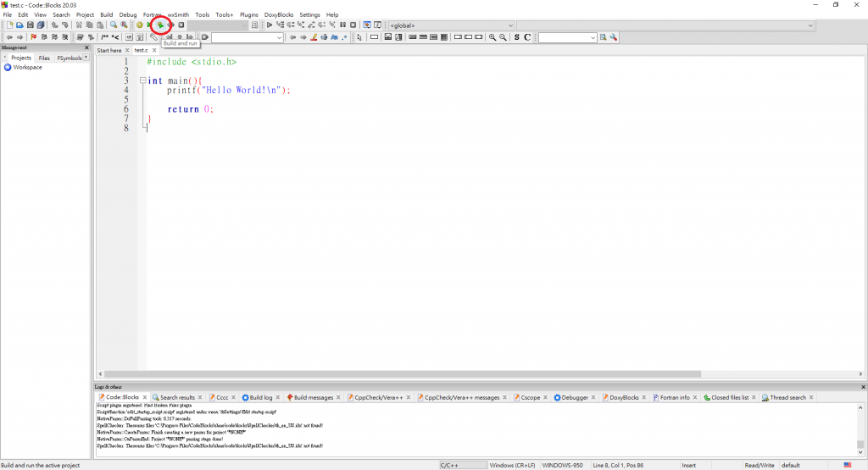Viewport: 868px width, 470px height.
Task: Open the Plugins menu
Action: [248, 15]
